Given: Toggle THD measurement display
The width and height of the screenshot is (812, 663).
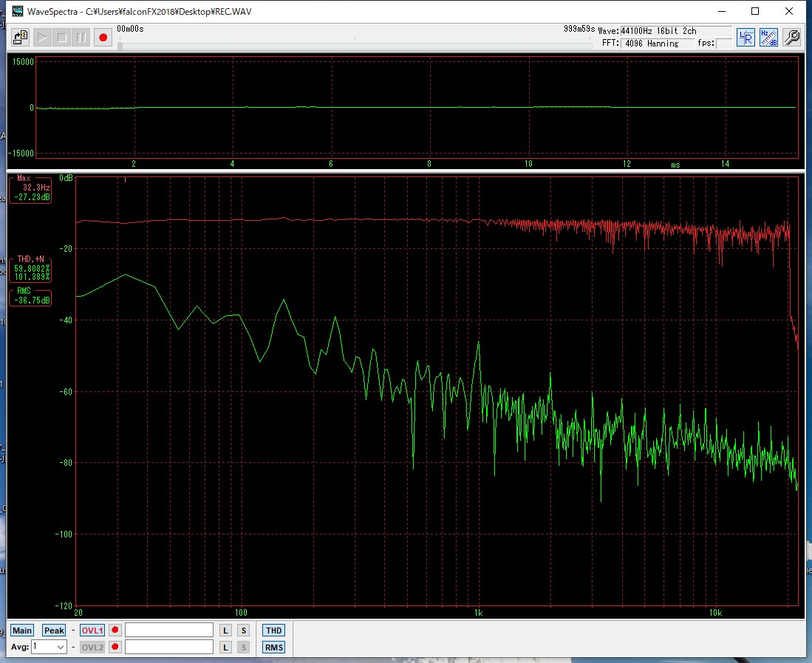Looking at the screenshot, I should click(273, 631).
